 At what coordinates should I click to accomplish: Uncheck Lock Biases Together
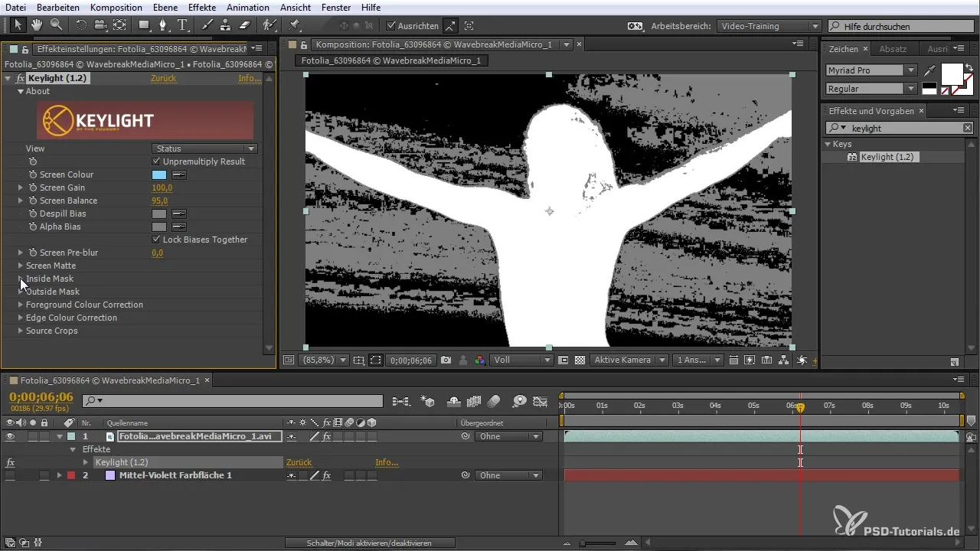(156, 240)
